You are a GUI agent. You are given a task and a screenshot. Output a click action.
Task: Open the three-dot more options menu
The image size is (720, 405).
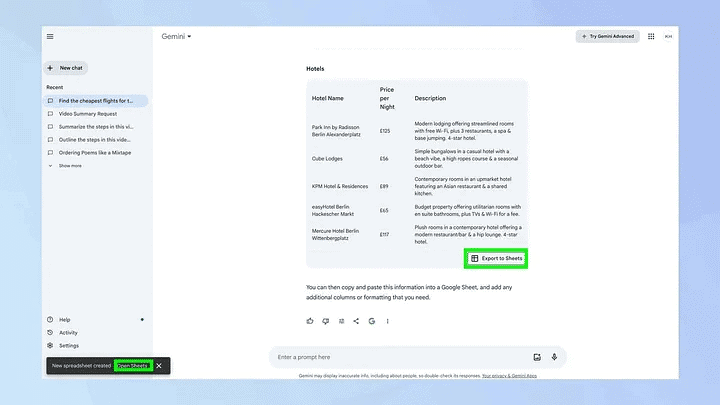[388, 321]
